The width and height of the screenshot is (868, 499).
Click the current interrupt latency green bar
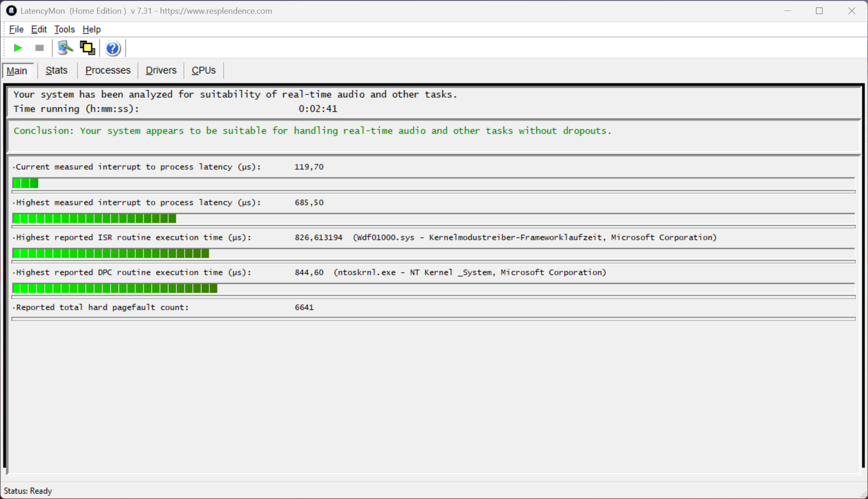[x=26, y=184]
